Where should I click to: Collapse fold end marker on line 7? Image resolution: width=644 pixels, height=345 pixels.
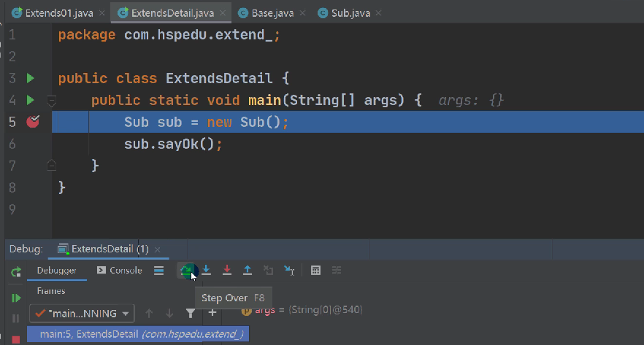[51, 166]
